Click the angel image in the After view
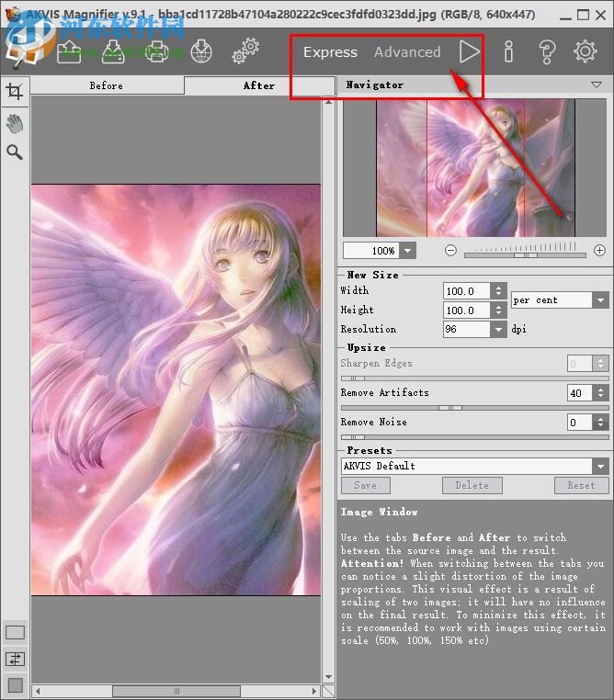The width and height of the screenshot is (614, 700). coord(176,390)
